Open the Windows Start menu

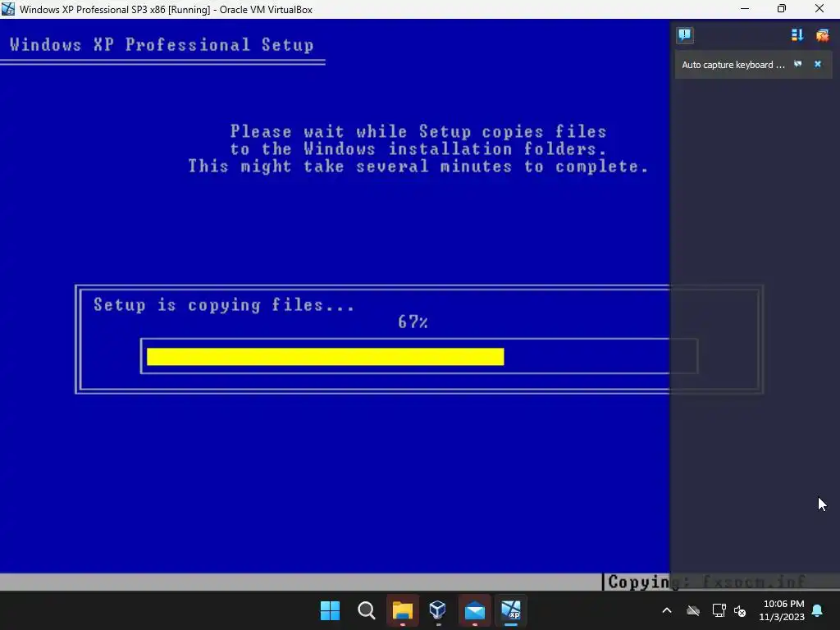[x=330, y=610]
